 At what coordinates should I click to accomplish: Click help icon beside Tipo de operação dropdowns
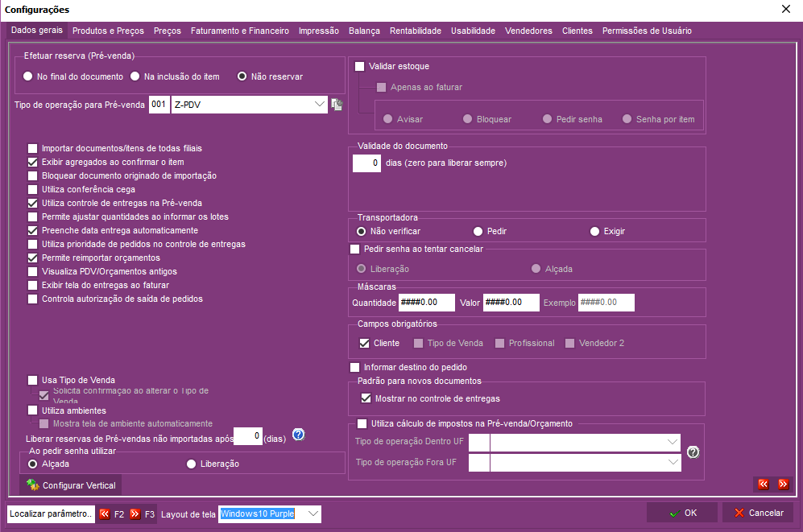tap(693, 452)
